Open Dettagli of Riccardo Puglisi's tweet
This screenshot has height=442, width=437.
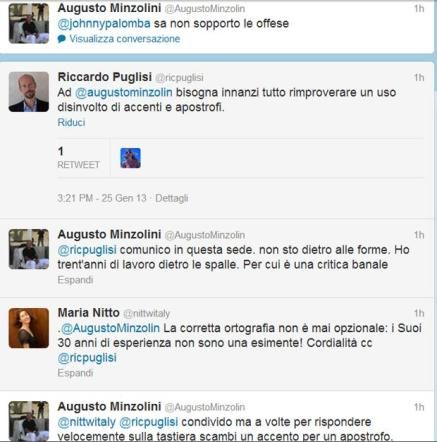(x=172, y=198)
